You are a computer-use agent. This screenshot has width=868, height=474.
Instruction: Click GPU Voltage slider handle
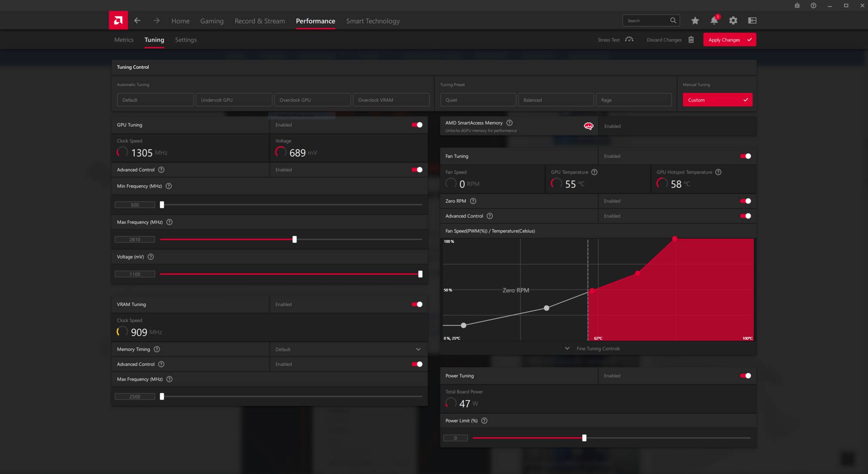[420, 274]
